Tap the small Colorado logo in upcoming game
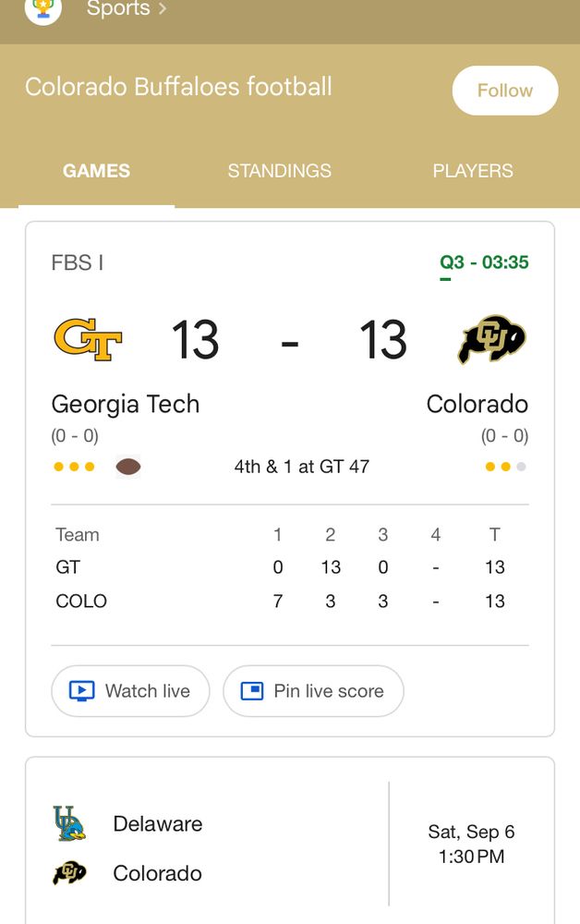Viewport: 580px width, 924px height. click(69, 873)
